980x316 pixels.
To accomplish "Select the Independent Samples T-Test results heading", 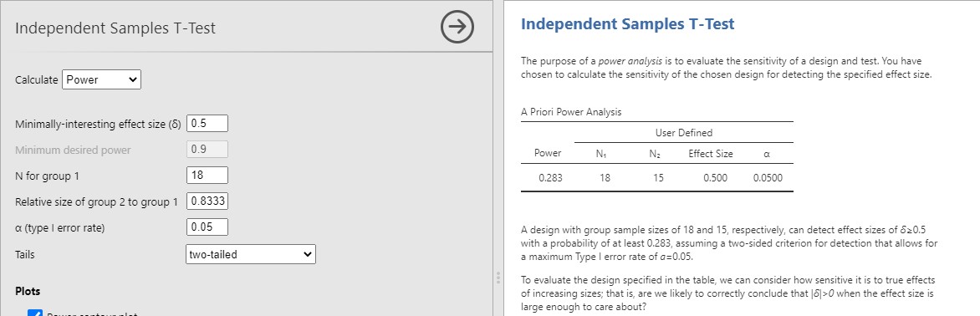I will (627, 24).
